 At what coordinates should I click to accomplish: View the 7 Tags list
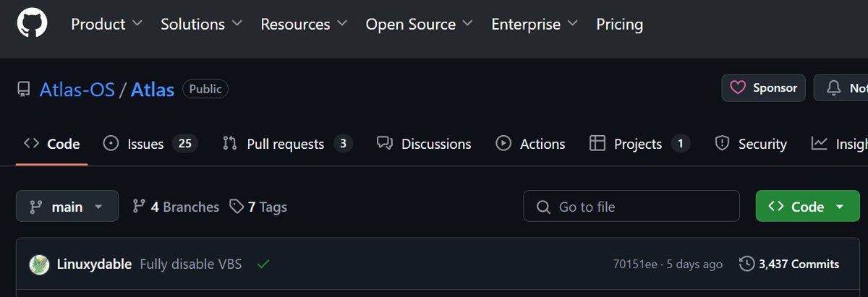click(x=258, y=207)
